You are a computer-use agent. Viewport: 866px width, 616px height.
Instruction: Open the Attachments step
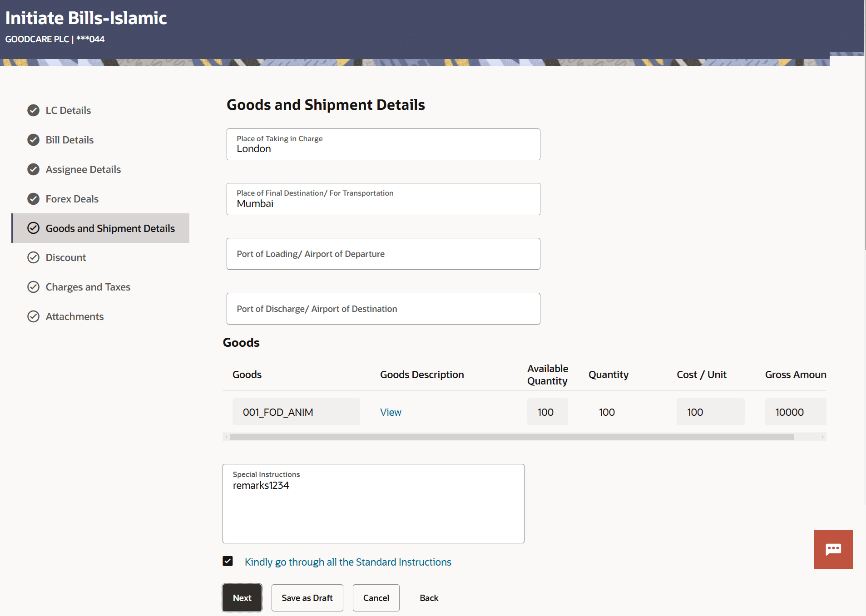(x=74, y=316)
